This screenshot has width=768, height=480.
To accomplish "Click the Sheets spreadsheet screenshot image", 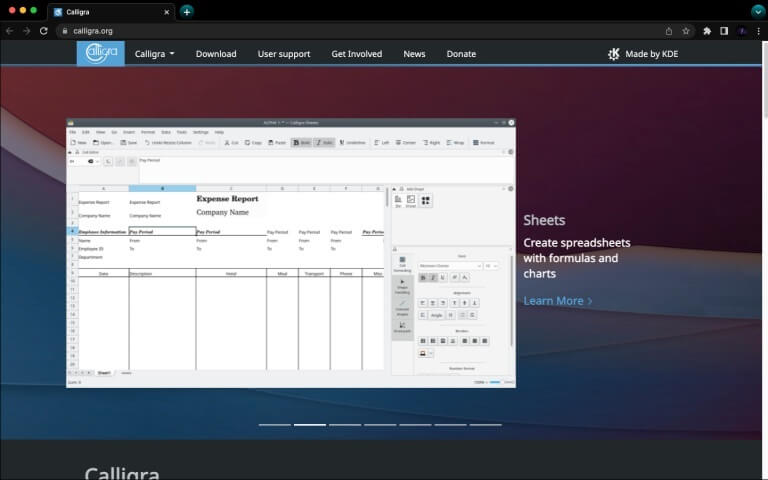I will (x=291, y=253).
